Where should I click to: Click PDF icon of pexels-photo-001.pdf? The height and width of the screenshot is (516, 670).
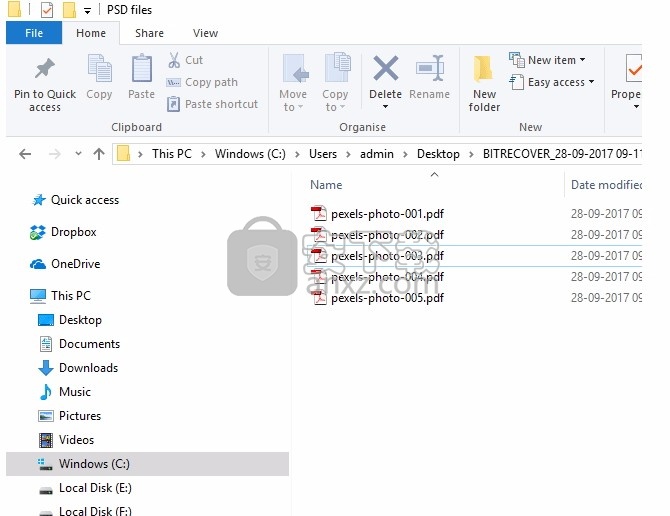[x=319, y=213]
